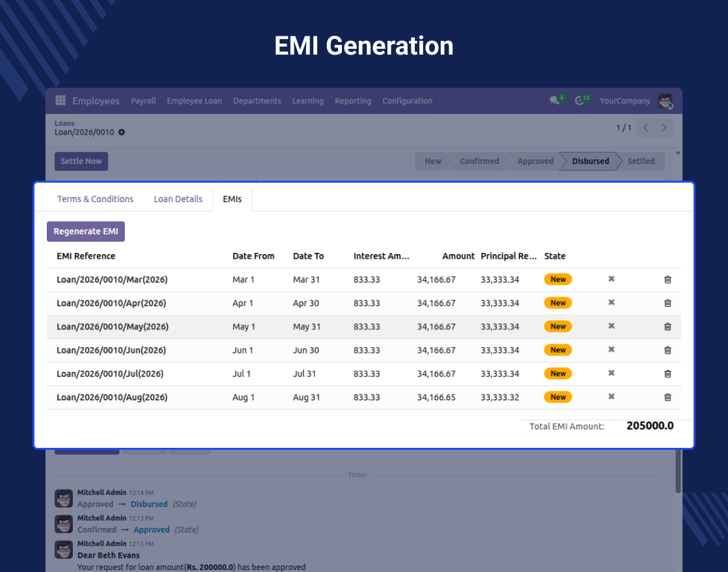The width and height of the screenshot is (728, 572).
Task: Go back to the Loans breadcrumb
Action: [64, 123]
